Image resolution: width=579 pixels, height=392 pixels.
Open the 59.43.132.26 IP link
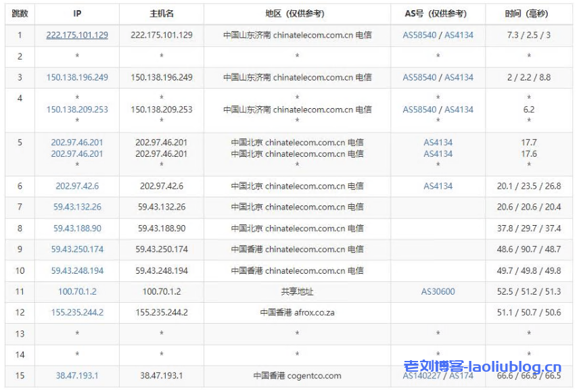click(x=77, y=207)
